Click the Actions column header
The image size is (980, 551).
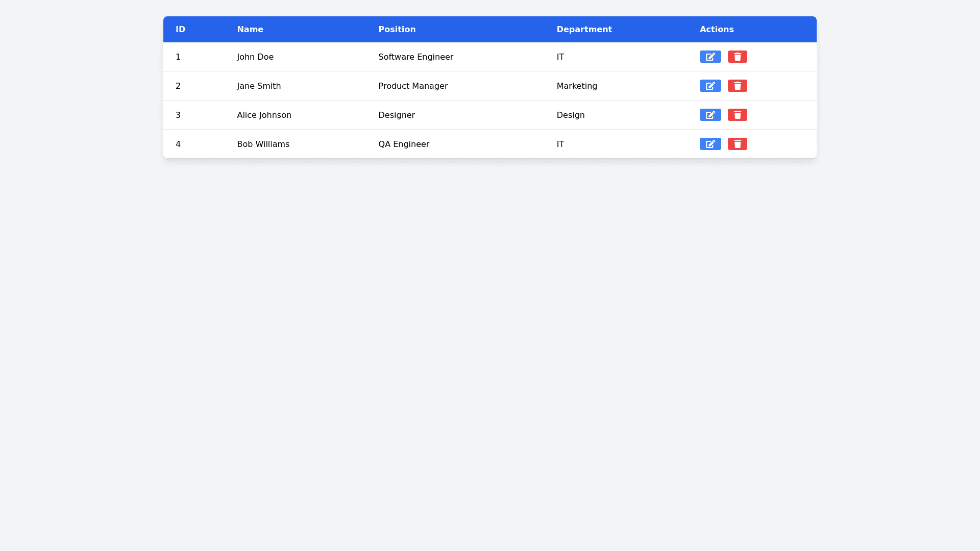coord(717,29)
